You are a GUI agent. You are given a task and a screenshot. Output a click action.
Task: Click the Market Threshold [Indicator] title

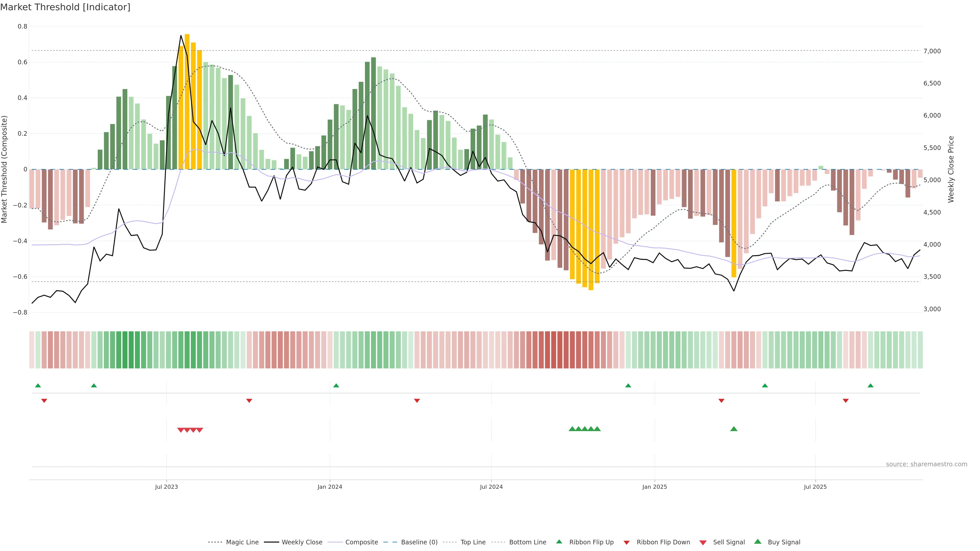tap(65, 7)
